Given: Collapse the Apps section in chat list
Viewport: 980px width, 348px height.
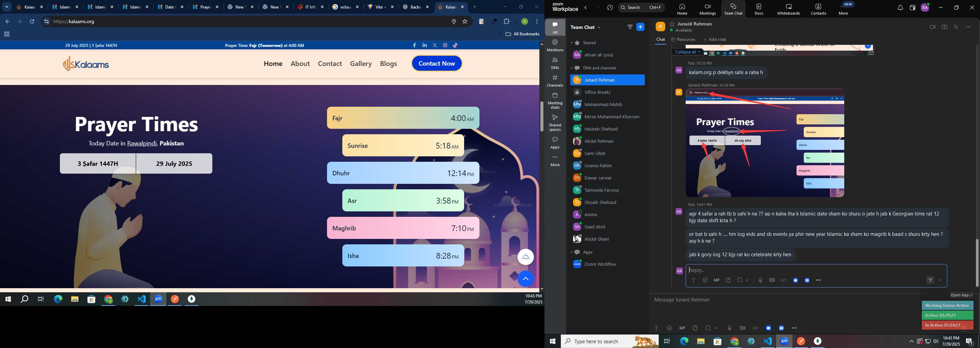Looking at the screenshot, I should [571, 252].
